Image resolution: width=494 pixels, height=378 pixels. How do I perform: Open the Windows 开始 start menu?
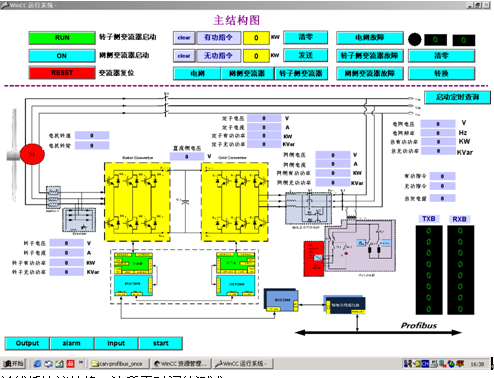pyautogui.click(x=13, y=363)
